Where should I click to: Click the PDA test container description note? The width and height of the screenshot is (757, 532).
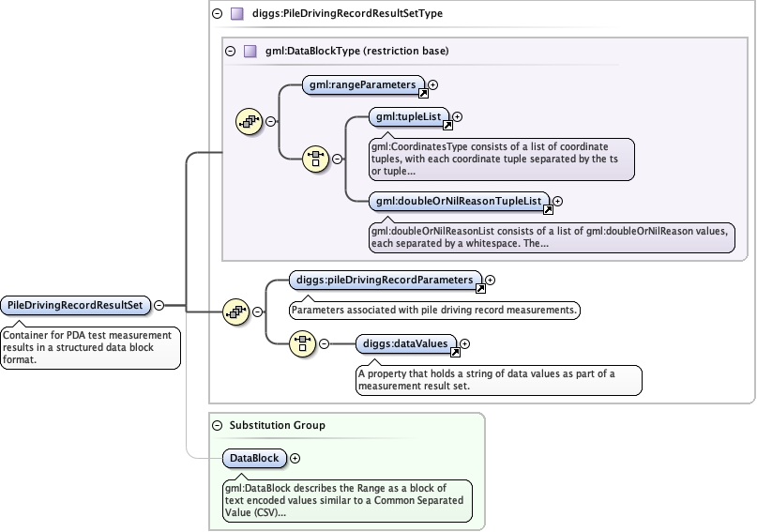pos(90,346)
